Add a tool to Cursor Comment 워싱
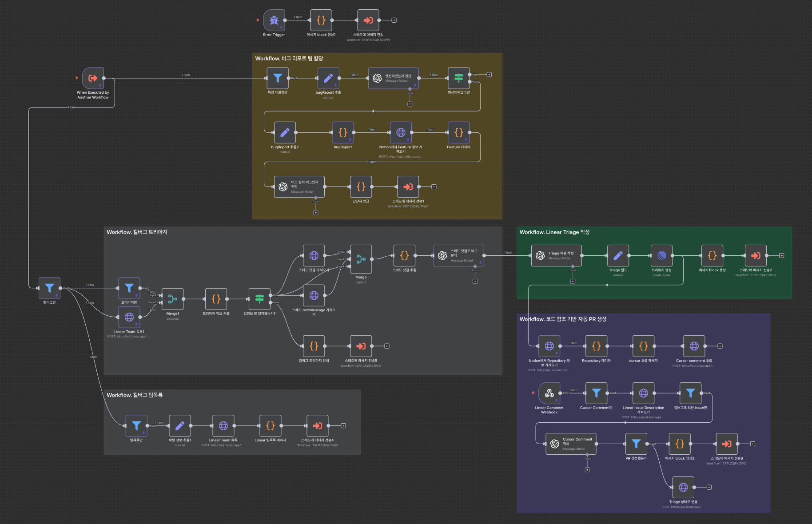812x524 pixels. coord(587,470)
